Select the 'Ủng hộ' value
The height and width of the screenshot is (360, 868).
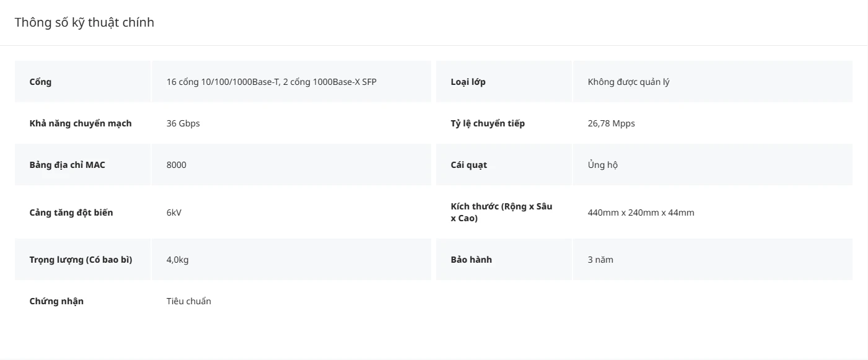tap(603, 165)
